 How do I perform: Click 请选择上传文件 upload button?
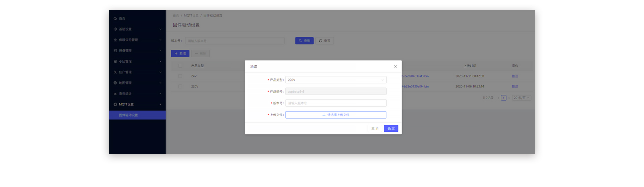(x=336, y=115)
